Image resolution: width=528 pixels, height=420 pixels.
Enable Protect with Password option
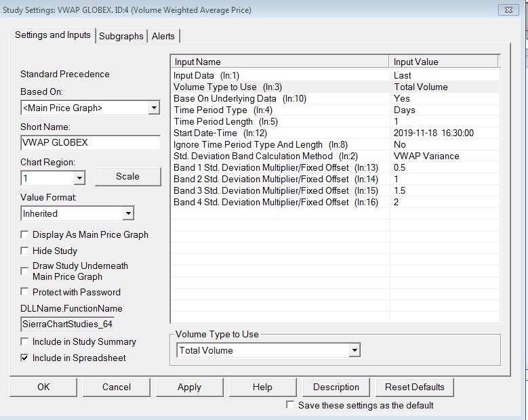[x=26, y=292]
